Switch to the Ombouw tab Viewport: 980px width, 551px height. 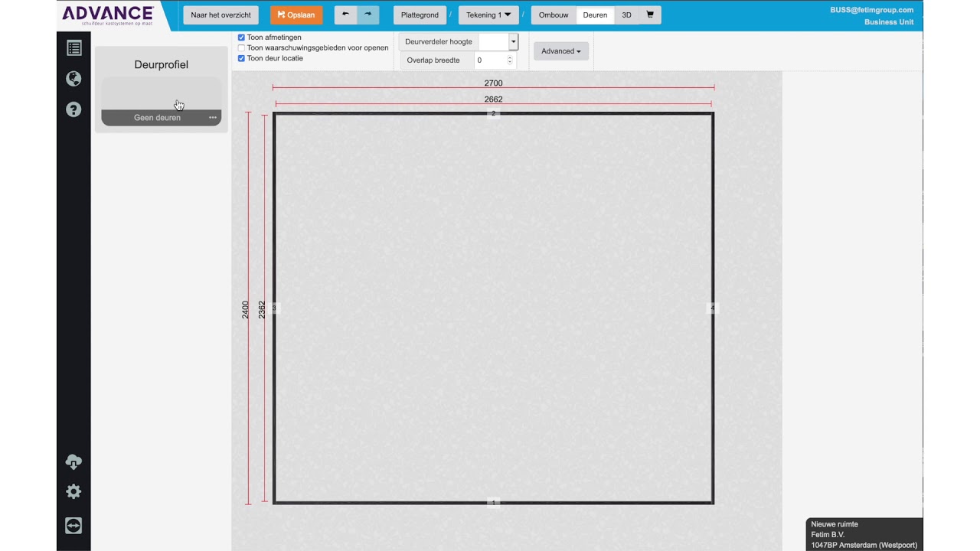(554, 15)
